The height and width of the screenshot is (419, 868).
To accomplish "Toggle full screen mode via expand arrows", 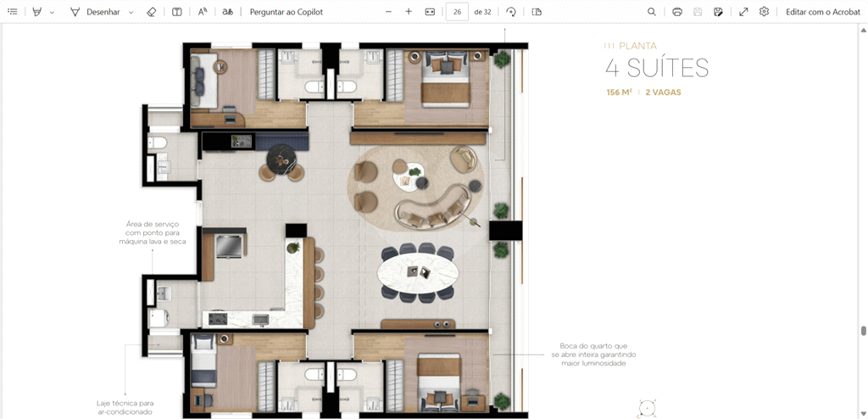I will coord(743,12).
